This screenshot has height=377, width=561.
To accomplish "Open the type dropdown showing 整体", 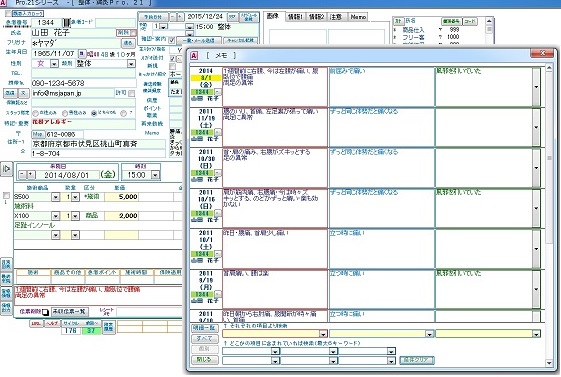I will pyautogui.click(x=131, y=64).
